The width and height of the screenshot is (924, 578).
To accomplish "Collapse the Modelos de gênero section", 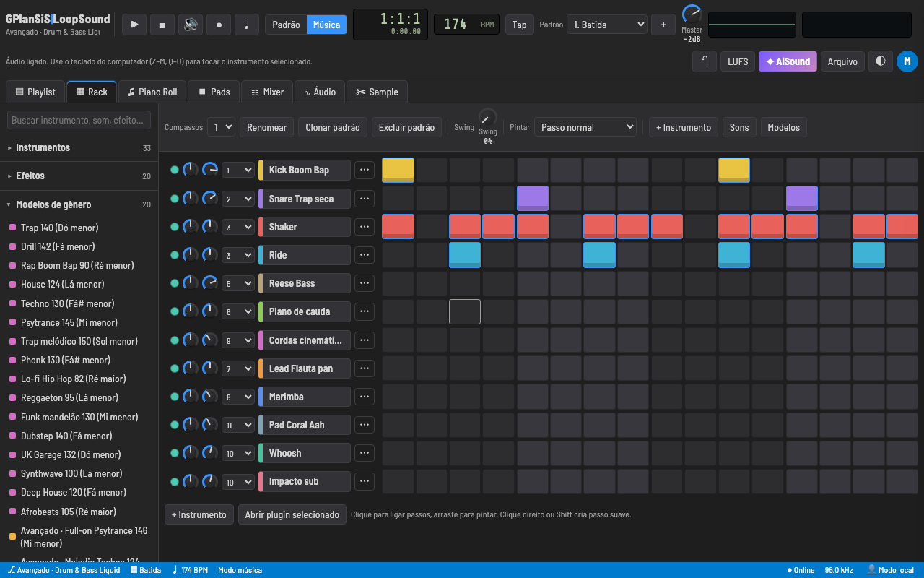I will [x=79, y=204].
